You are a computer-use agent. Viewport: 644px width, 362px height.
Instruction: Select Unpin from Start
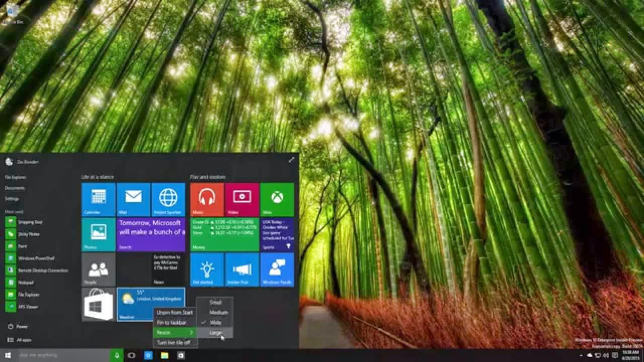(173, 312)
